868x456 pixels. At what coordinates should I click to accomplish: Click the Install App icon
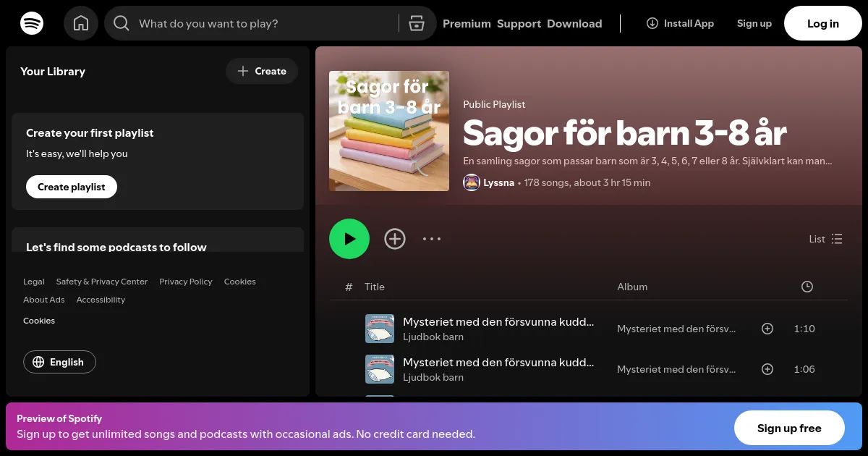click(x=652, y=23)
